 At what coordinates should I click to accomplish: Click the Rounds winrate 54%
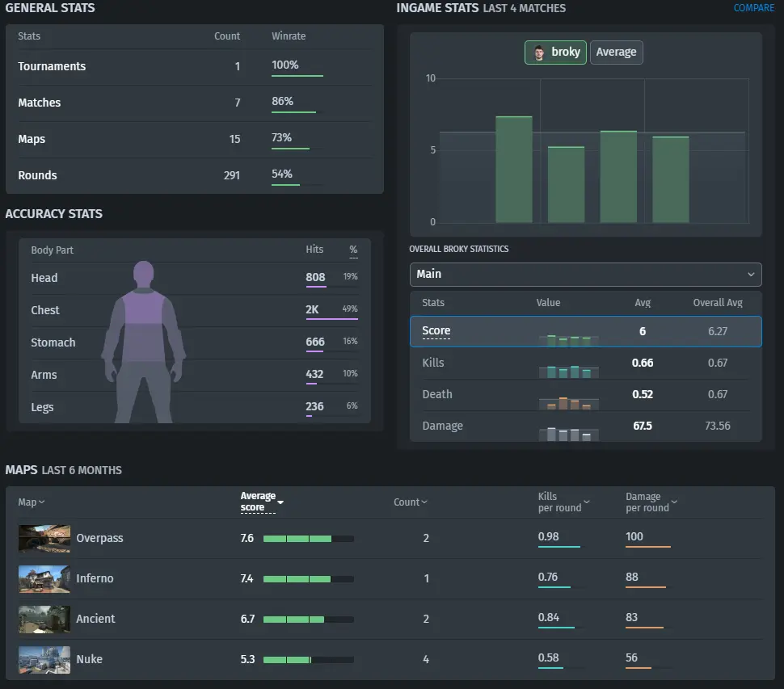[282, 174]
